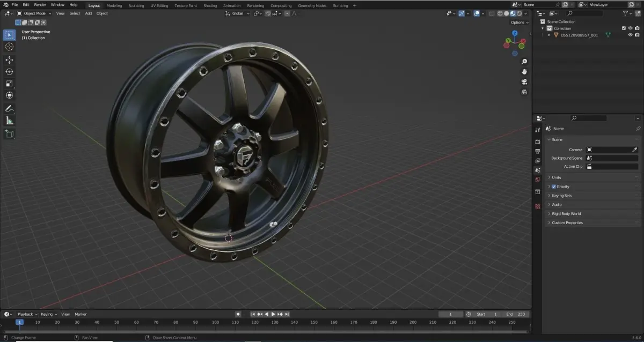Open the outliner filter dropdown

pyautogui.click(x=627, y=13)
